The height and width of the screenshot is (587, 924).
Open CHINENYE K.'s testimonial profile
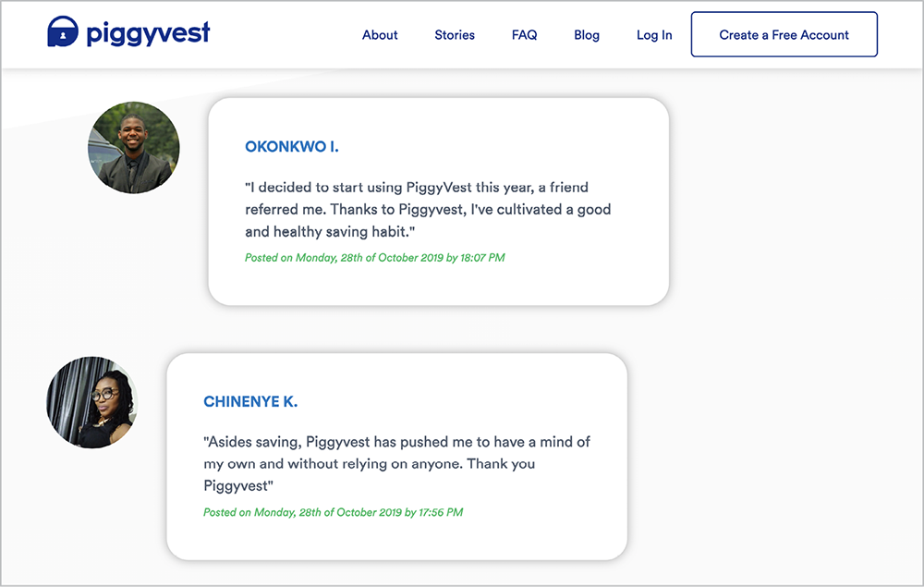tap(250, 402)
